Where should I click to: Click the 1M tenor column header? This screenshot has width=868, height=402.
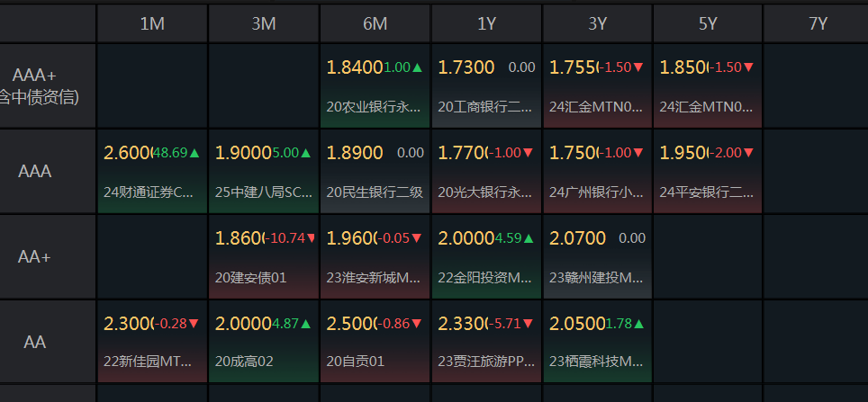pyautogui.click(x=152, y=24)
